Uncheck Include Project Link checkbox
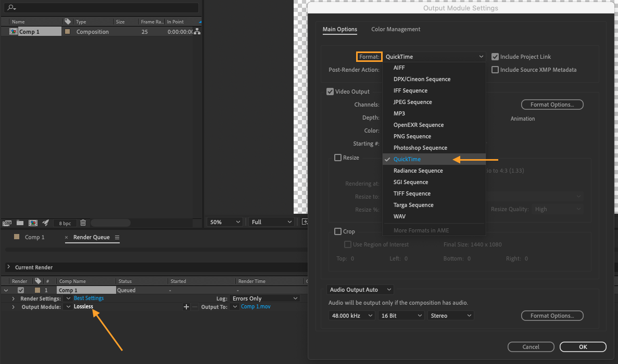The image size is (618, 364). point(495,57)
